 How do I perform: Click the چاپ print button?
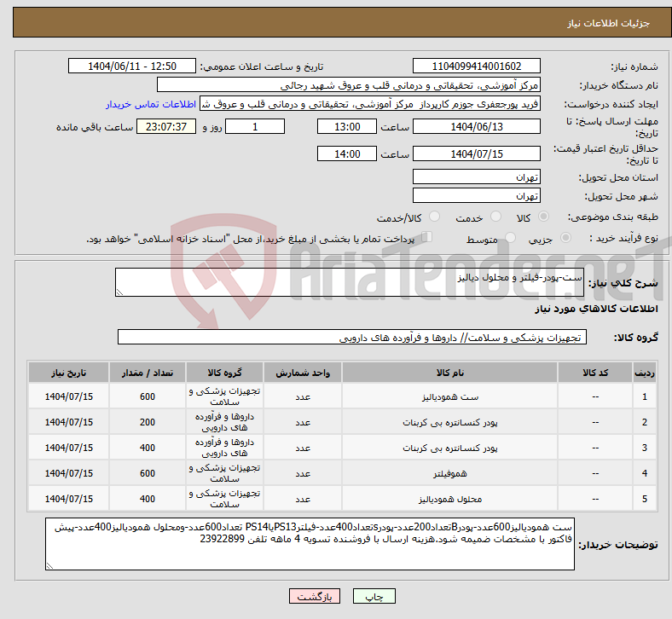[x=374, y=596]
